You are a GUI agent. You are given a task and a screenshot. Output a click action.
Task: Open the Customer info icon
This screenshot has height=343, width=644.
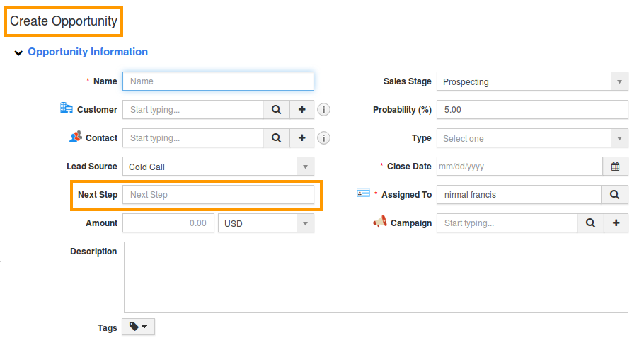[324, 110]
